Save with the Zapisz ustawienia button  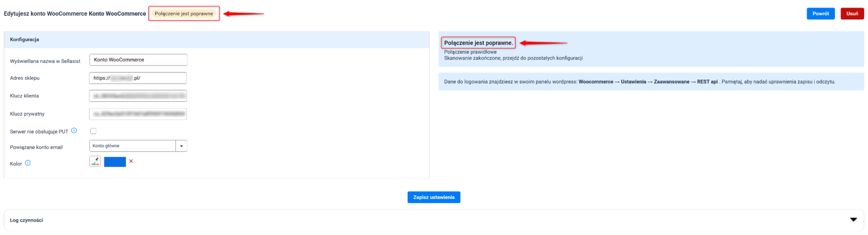tap(434, 197)
